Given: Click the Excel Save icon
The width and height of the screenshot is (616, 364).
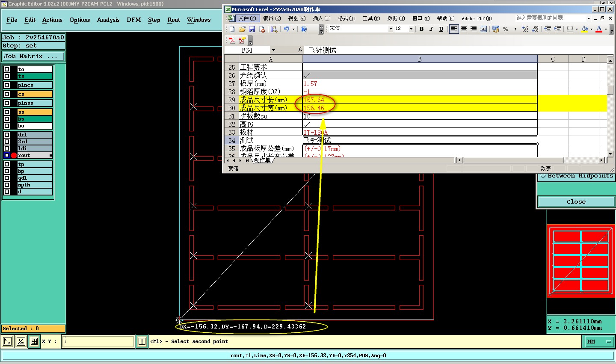Looking at the screenshot, I should point(252,29).
